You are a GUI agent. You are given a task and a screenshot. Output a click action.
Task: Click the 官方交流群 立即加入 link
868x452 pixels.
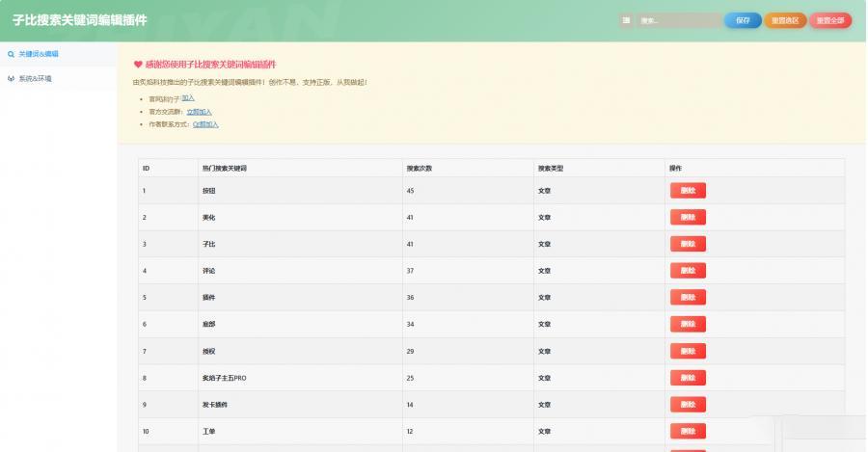(x=200, y=112)
